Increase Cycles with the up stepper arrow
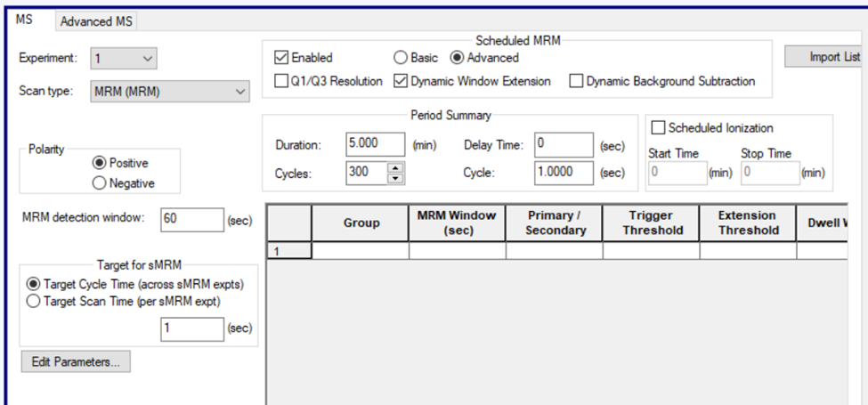The width and height of the screenshot is (868, 405). coord(394,168)
